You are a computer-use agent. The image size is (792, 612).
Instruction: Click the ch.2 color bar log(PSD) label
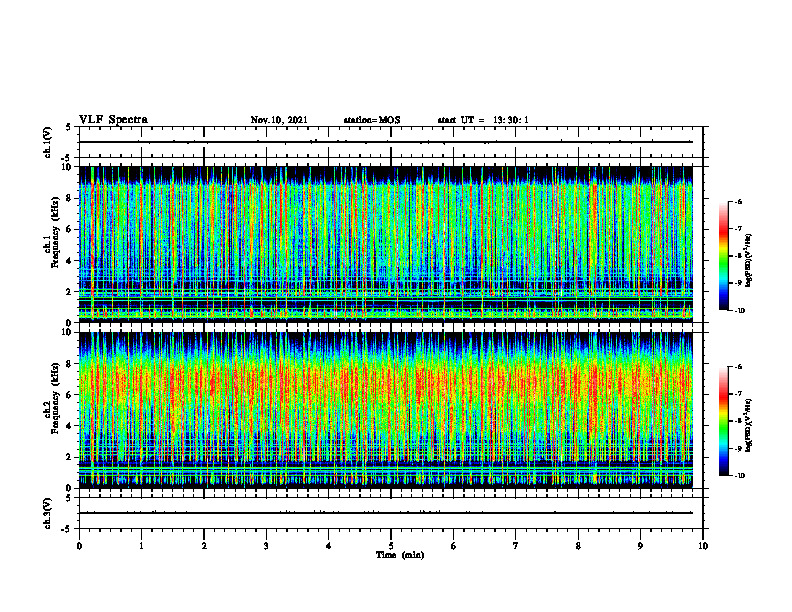tap(749, 426)
